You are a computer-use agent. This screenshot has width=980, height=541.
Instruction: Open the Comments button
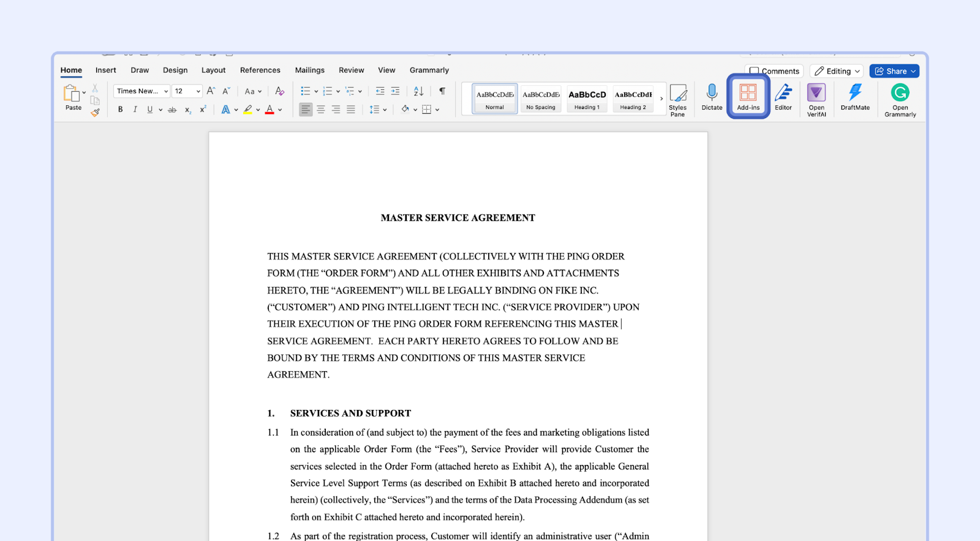pyautogui.click(x=774, y=71)
